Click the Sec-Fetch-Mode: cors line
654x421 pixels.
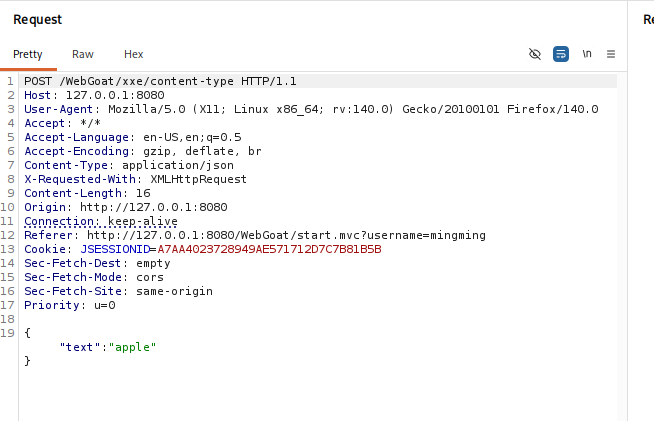click(94, 277)
